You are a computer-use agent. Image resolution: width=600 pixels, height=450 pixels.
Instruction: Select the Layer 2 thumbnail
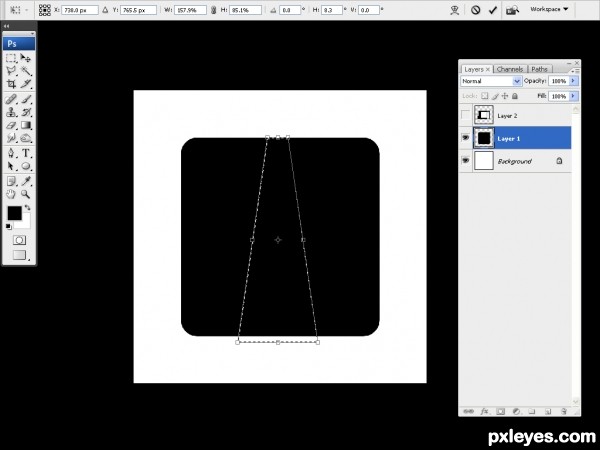coord(484,115)
